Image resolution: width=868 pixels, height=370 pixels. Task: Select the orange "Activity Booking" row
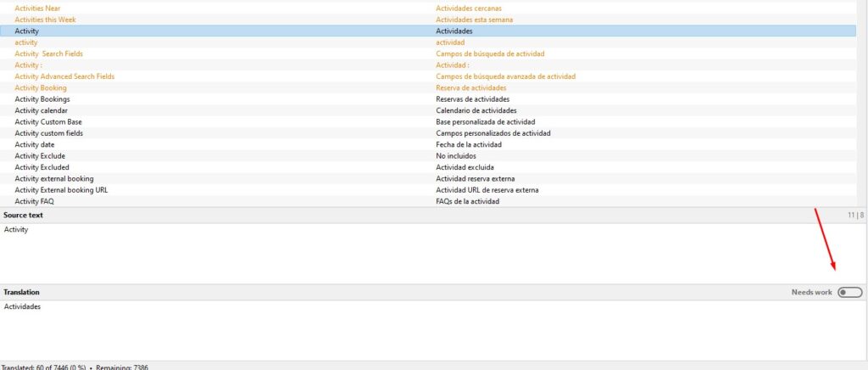point(41,87)
